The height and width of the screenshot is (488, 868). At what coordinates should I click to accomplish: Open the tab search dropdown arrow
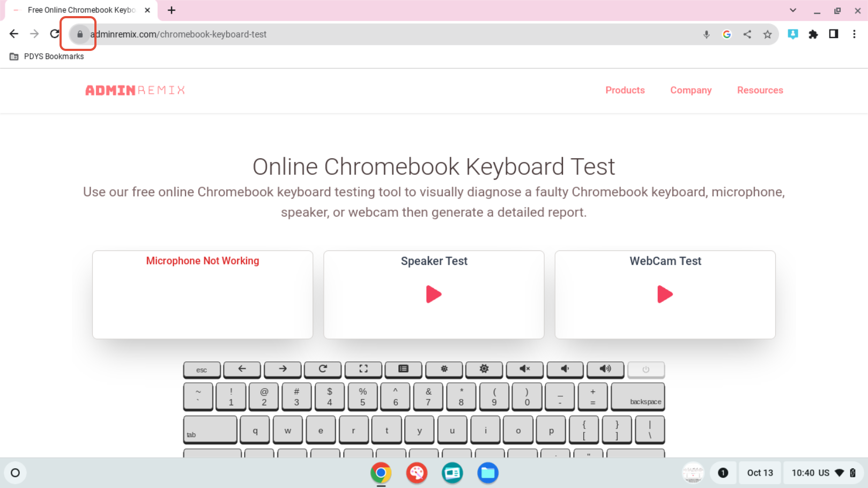pos(793,10)
